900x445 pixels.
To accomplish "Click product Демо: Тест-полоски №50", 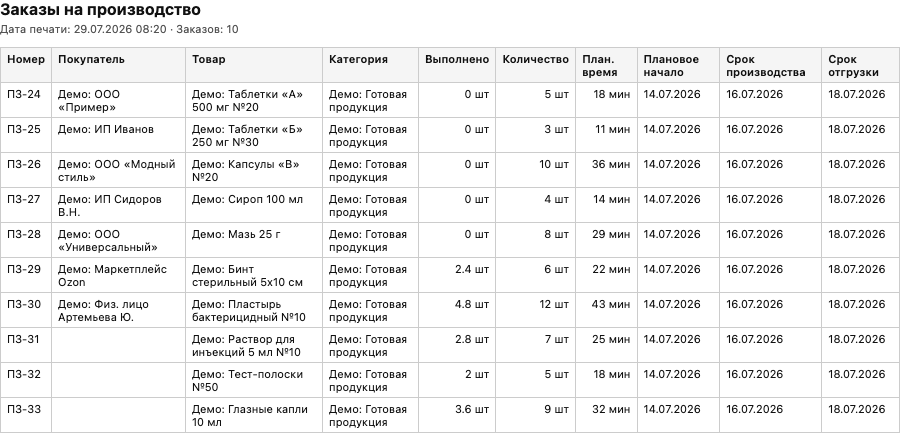I will (x=247, y=381).
